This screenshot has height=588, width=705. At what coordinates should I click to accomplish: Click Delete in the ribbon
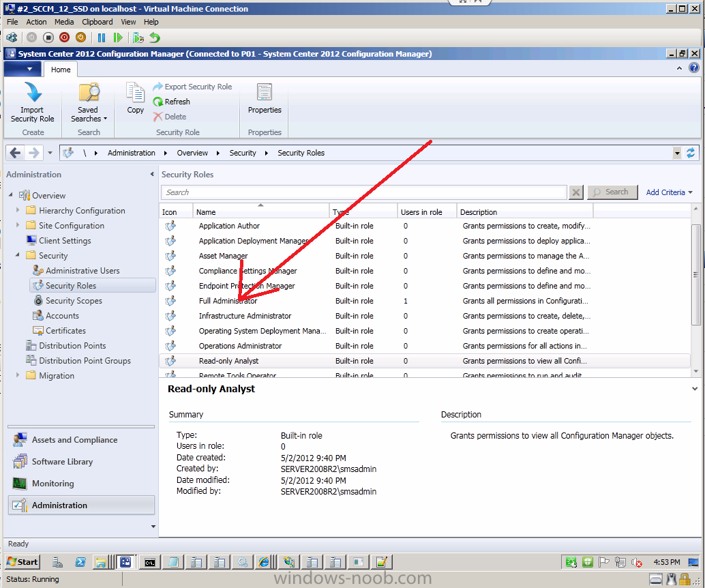pos(170,117)
